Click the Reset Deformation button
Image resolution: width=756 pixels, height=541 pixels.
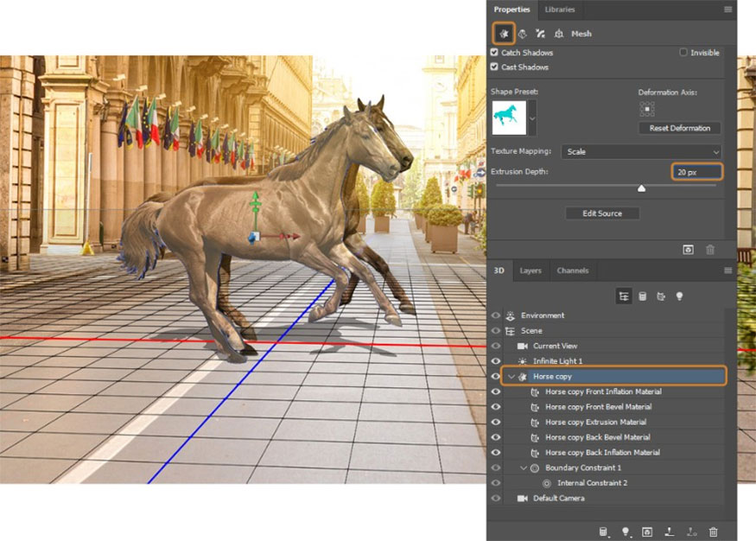pyautogui.click(x=680, y=128)
